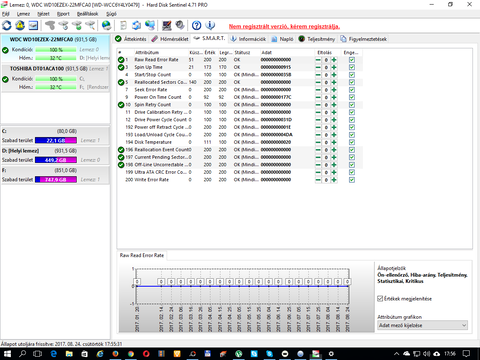Viewport: 480px width, 360px height.
Task: Open the Attribútum grafikon dropdown
Action: pos(423,325)
